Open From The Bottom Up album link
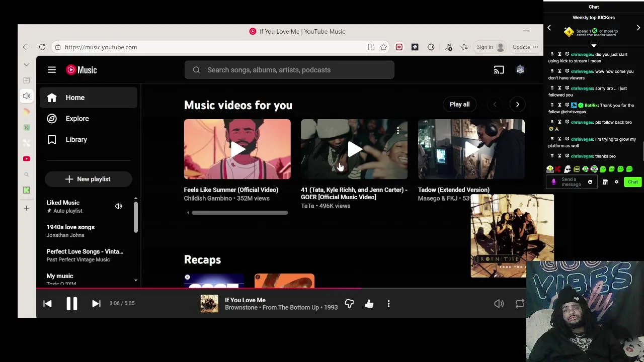644x362 pixels. tap(291, 307)
